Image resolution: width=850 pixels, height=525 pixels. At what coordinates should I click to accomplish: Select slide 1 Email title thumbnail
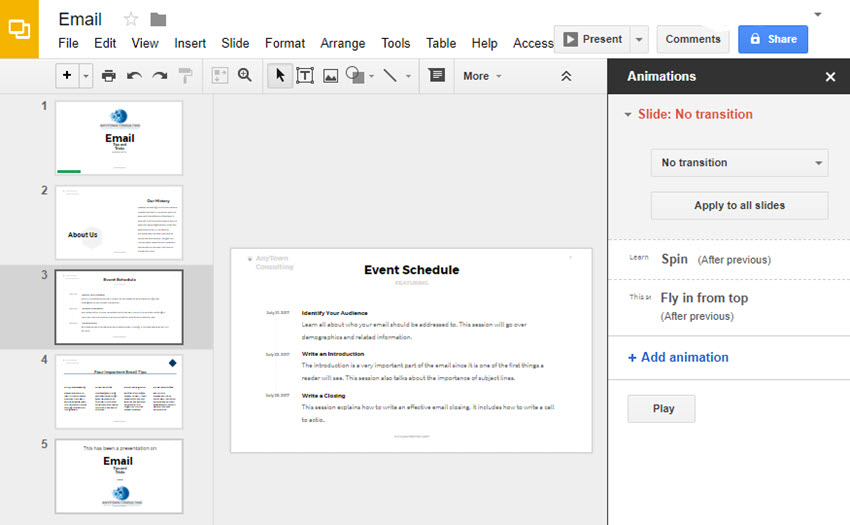click(119, 138)
